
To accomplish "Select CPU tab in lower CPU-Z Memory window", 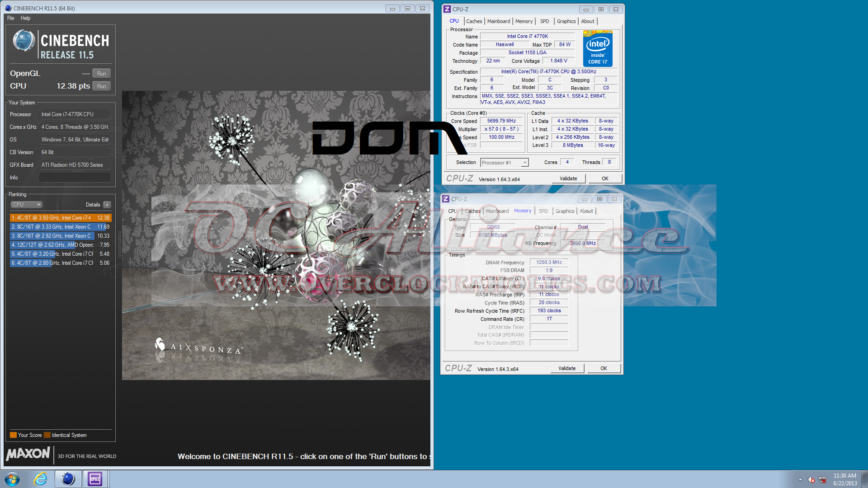I will (x=453, y=211).
